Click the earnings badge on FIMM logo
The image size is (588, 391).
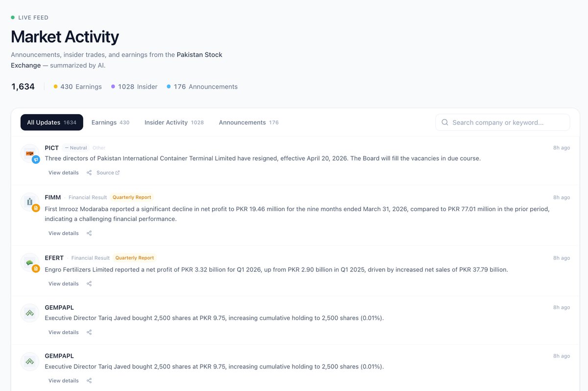coord(36,208)
